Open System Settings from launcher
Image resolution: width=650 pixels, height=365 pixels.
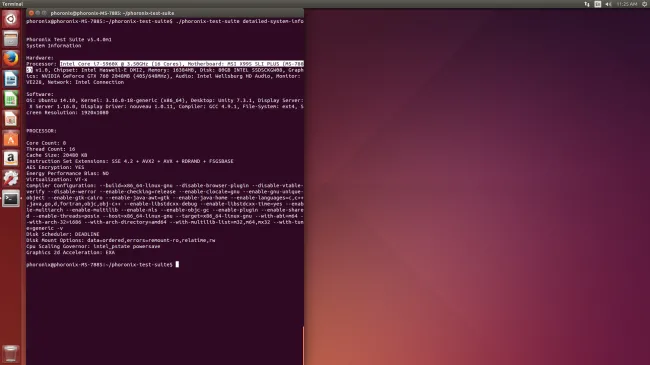11,178
